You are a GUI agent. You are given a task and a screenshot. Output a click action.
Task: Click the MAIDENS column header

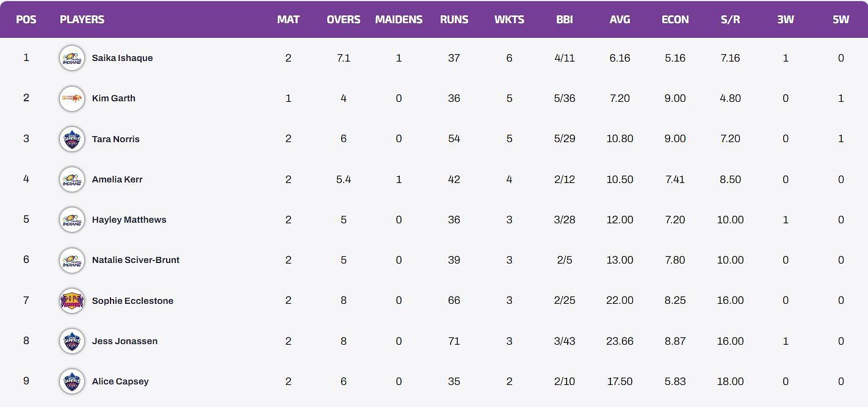(399, 20)
